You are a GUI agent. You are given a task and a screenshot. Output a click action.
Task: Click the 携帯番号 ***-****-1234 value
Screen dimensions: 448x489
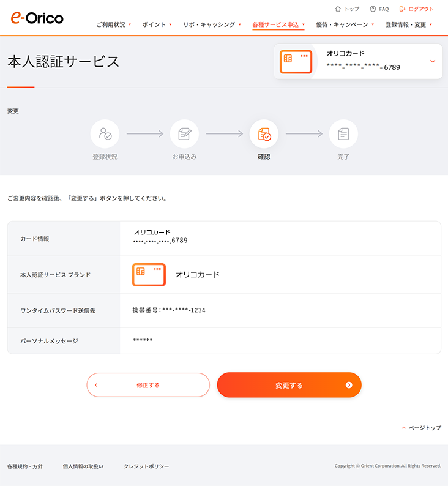pos(169,310)
